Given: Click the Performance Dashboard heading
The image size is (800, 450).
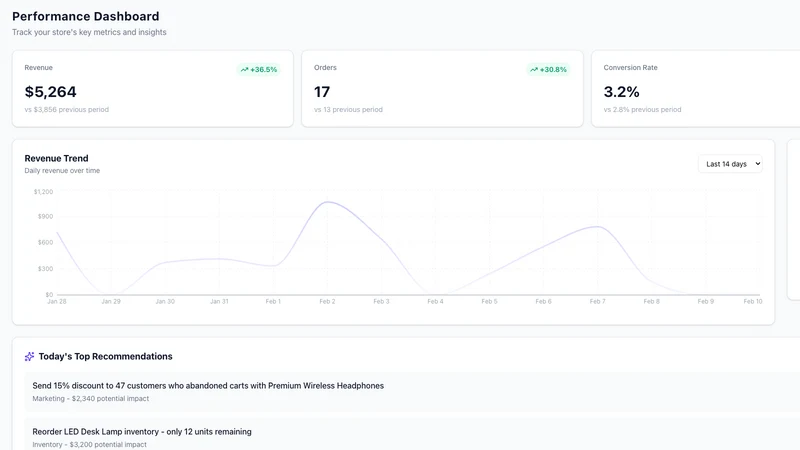Looking at the screenshot, I should (x=86, y=16).
